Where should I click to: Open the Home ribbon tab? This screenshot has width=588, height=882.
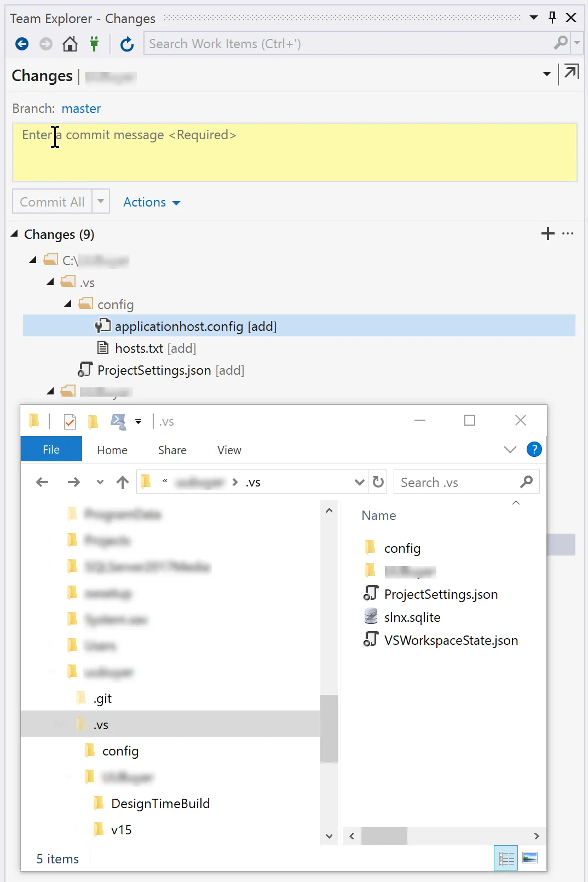tap(112, 450)
